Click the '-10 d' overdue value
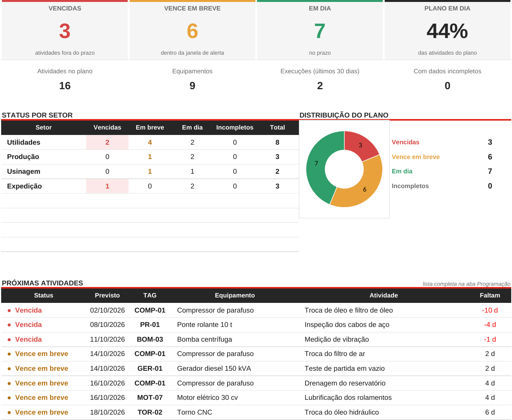The height and width of the screenshot is (420, 512). pyautogui.click(x=490, y=310)
